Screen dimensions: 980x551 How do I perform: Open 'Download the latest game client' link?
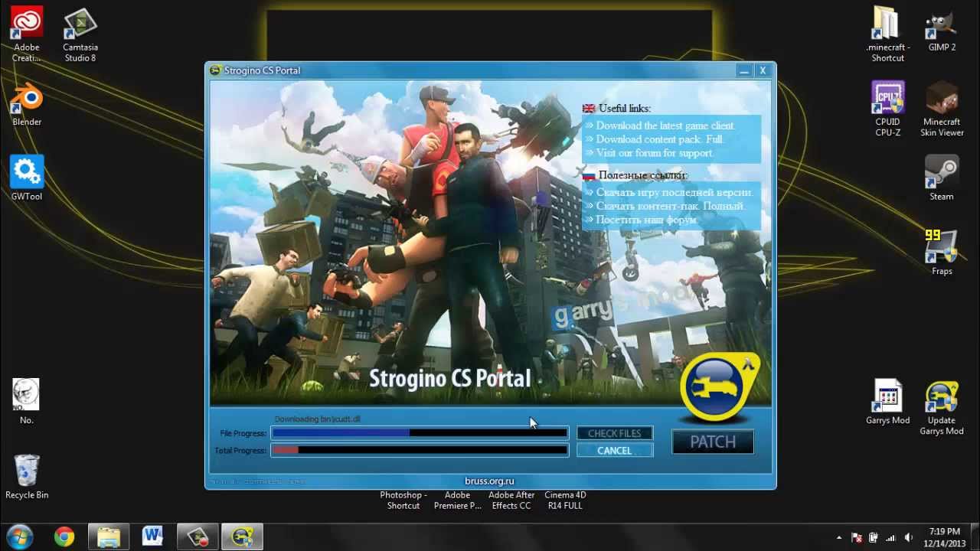click(665, 126)
